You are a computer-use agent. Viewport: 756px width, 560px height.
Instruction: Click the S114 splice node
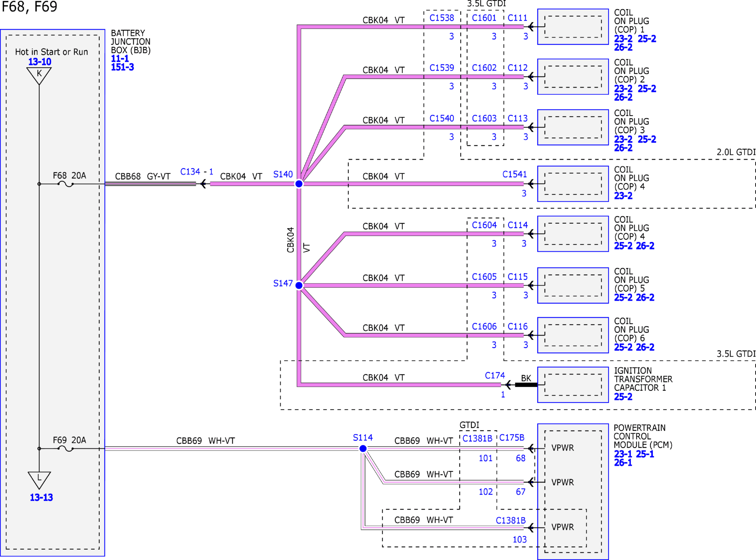click(x=363, y=448)
